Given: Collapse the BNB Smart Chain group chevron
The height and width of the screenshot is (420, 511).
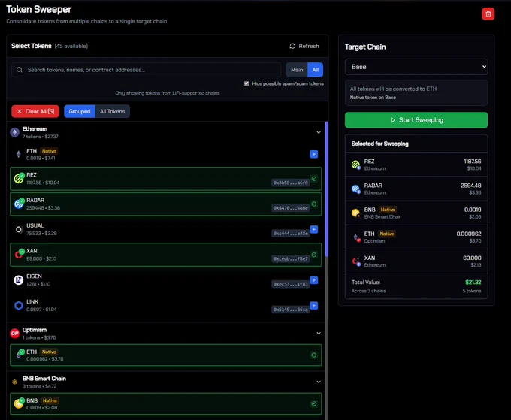Looking at the screenshot, I should [319, 382].
